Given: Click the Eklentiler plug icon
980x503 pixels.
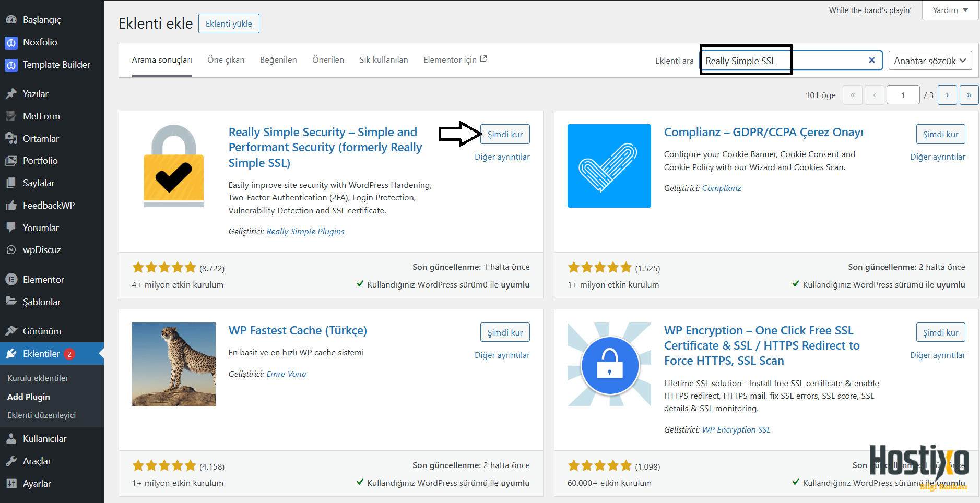Looking at the screenshot, I should coord(11,354).
